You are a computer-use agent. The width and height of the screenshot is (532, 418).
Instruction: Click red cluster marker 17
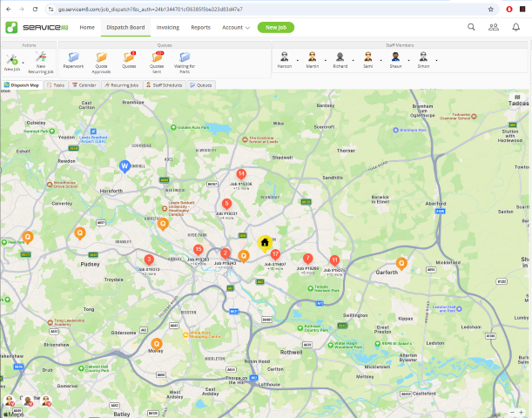pyautogui.click(x=275, y=254)
